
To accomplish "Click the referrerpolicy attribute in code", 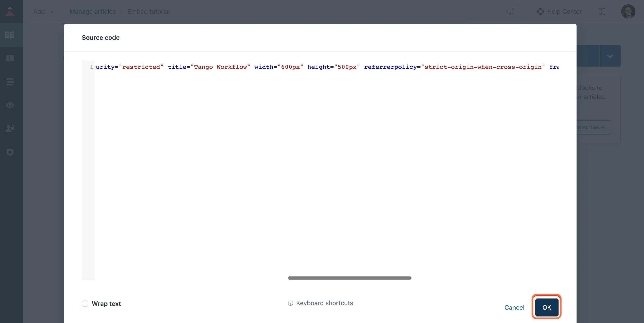I will 390,67.
